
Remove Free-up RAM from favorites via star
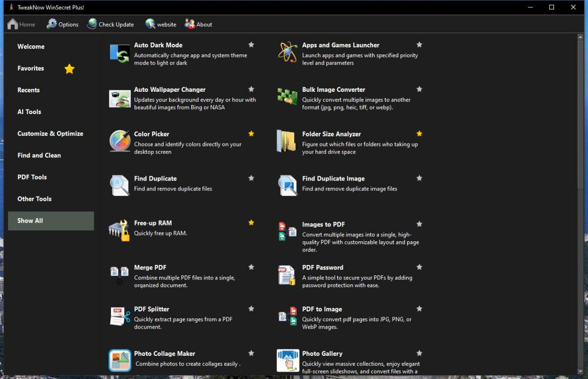tap(251, 223)
